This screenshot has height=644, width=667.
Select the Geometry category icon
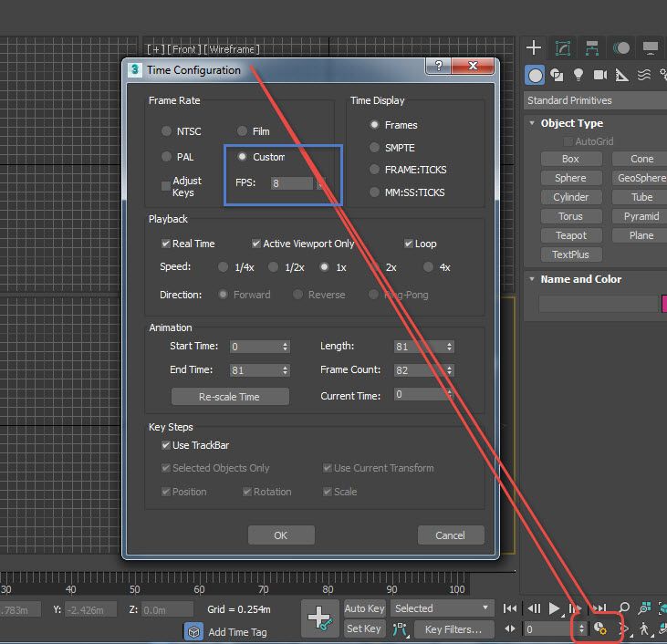[535, 76]
